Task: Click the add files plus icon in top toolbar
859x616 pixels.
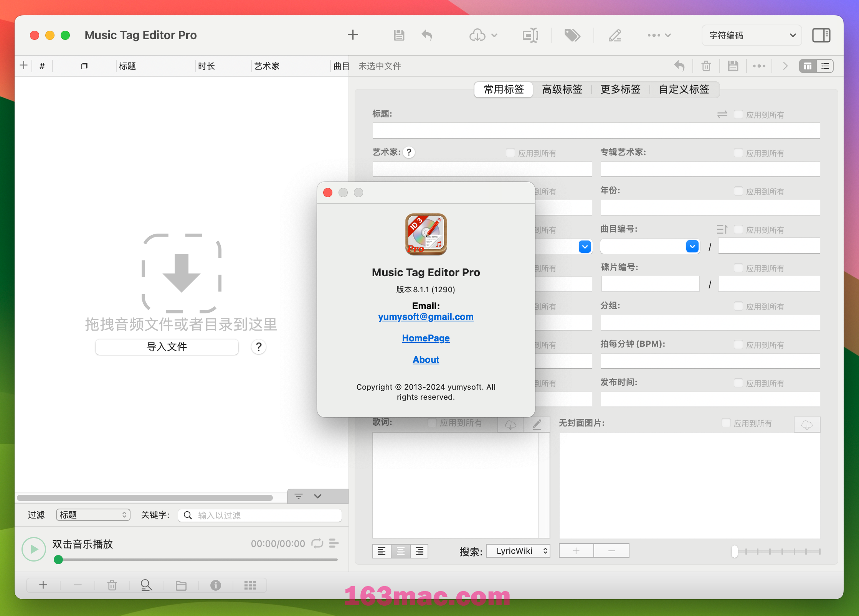Action: tap(353, 35)
